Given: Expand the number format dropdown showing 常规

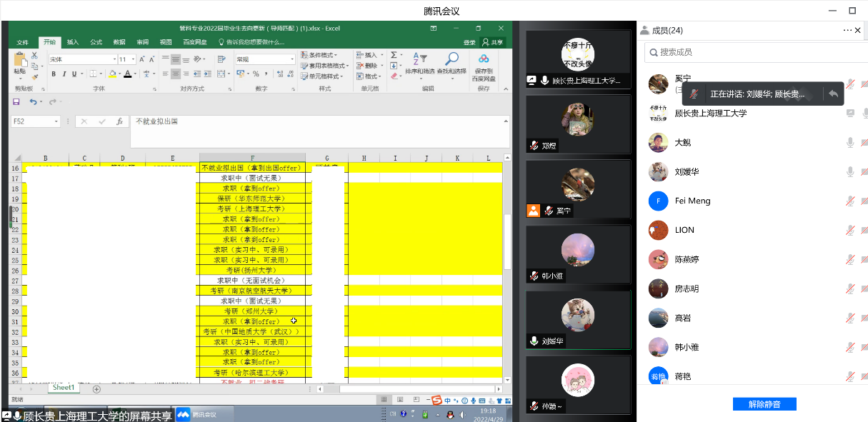Looking at the screenshot, I should coord(291,59).
